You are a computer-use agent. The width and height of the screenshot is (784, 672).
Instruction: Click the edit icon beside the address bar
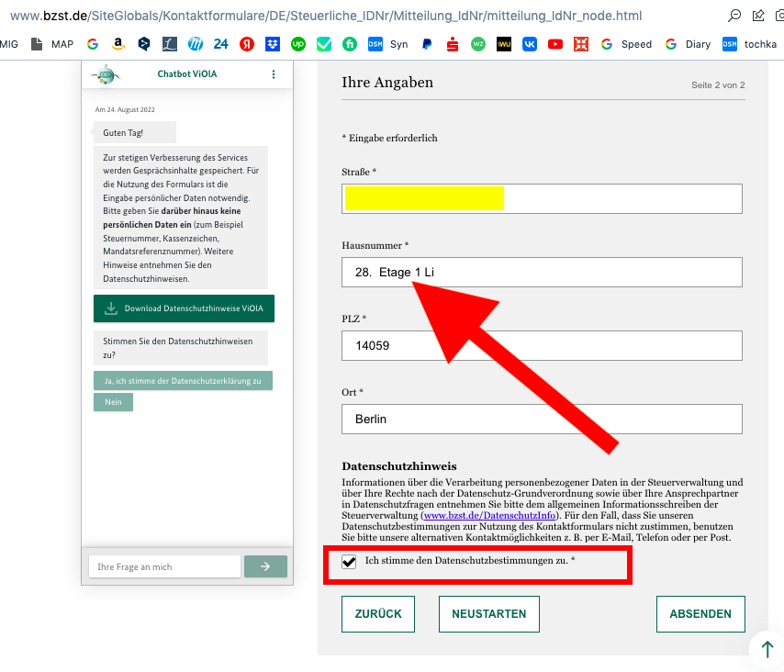758,16
